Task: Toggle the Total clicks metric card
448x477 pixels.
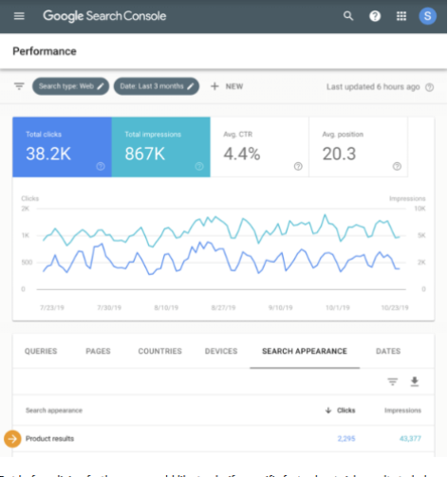Action: [x=62, y=147]
